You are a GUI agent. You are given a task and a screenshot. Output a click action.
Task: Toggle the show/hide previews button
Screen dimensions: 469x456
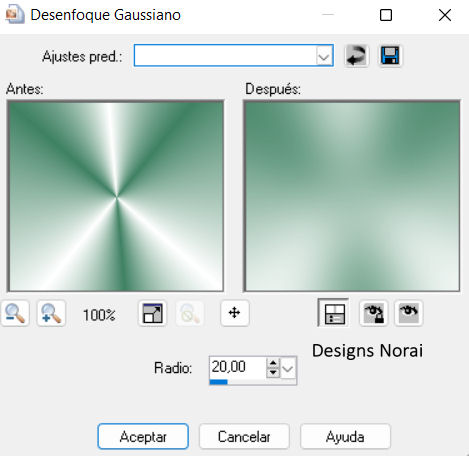click(333, 313)
